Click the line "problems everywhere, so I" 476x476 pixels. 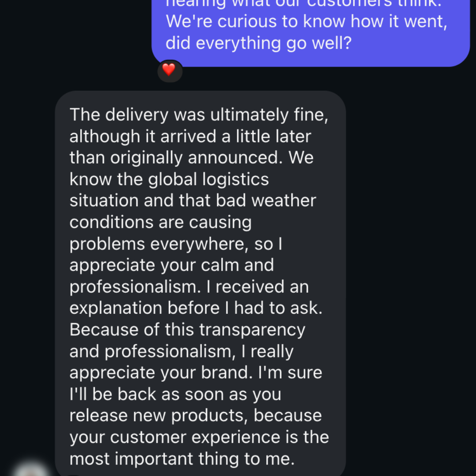click(175, 244)
